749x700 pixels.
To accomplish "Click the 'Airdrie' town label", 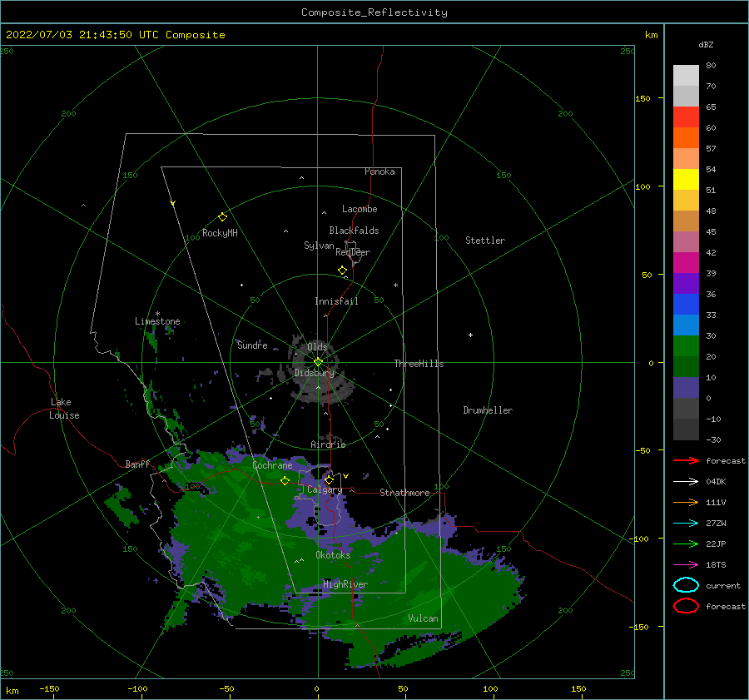I will [x=328, y=444].
